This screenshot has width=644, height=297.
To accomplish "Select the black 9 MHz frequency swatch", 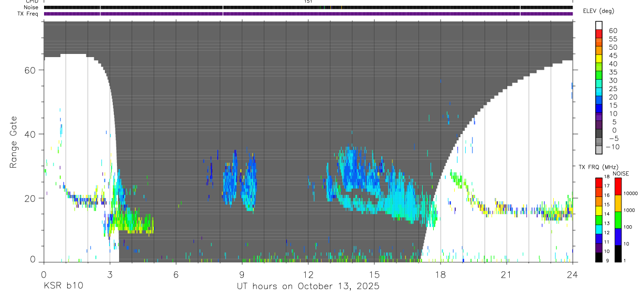I will [x=599, y=257].
